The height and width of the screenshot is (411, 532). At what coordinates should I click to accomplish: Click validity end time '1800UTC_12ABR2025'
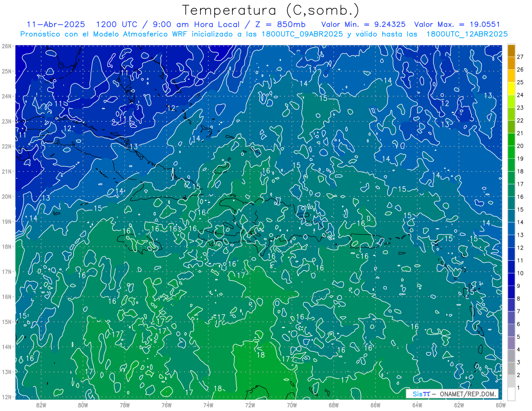(x=466, y=34)
